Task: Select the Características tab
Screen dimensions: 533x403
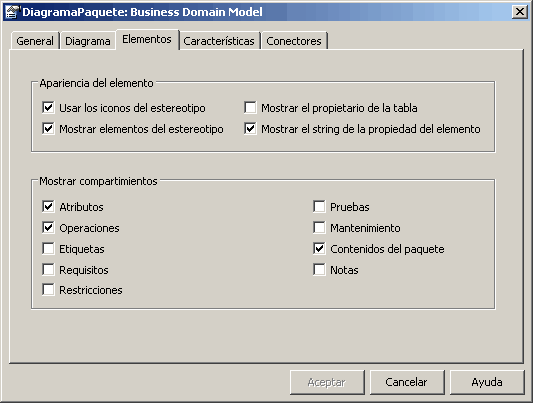Action: pyautogui.click(x=219, y=41)
